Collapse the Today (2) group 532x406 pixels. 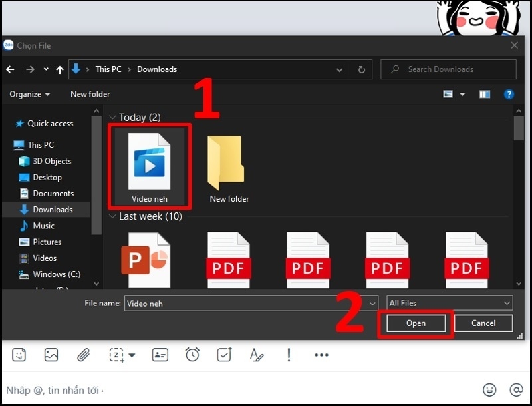[112, 118]
